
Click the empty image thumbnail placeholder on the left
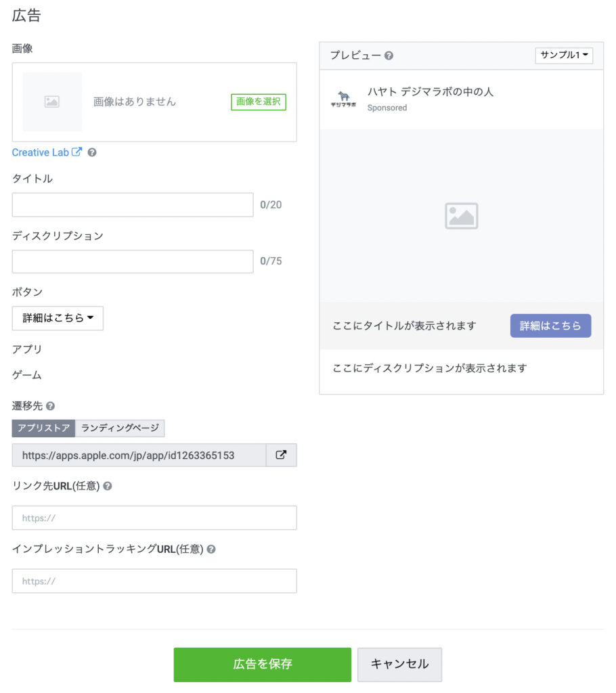(x=52, y=102)
